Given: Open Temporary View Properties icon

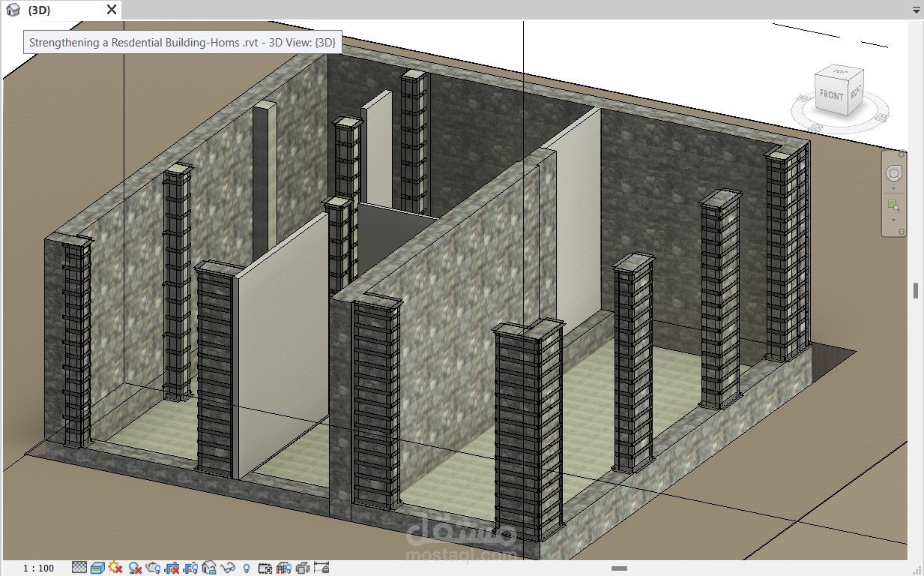Looking at the screenshot, I should click(x=265, y=568).
